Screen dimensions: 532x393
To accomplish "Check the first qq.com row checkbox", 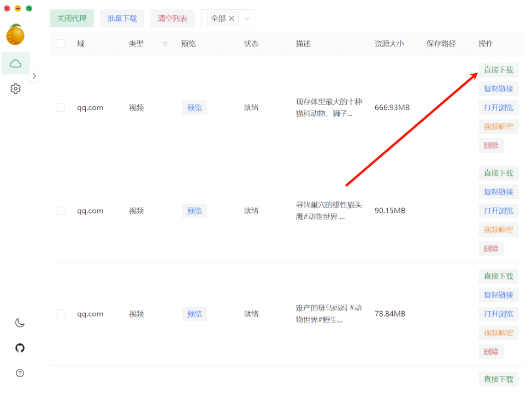I will (x=60, y=108).
